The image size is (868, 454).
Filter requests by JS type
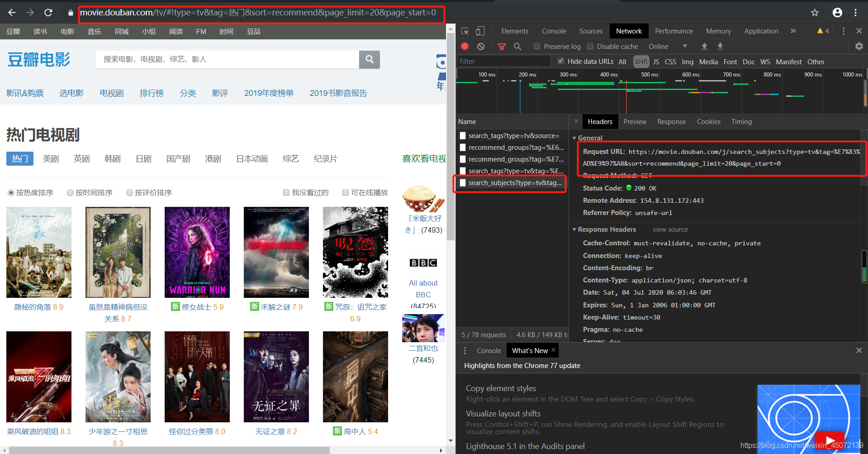pyautogui.click(x=656, y=62)
